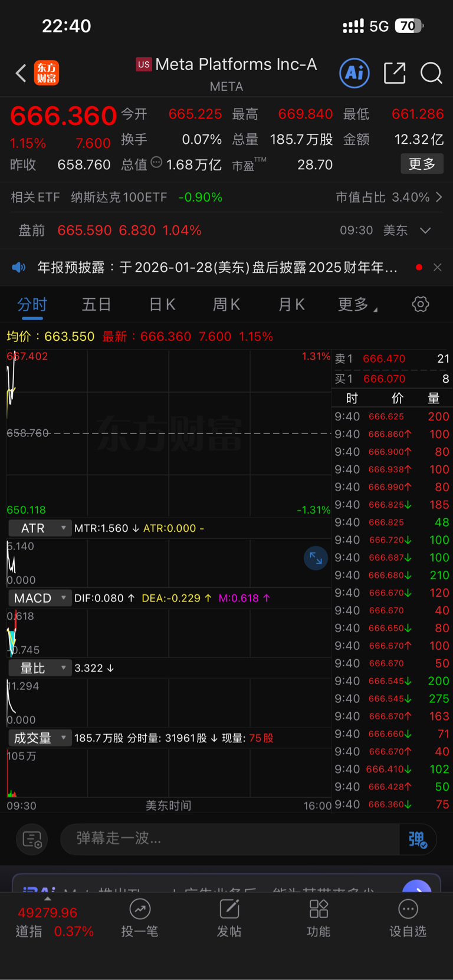The image size is (453, 980).
Task: Tap the 市盈TTM 28.70 value
Action: click(x=315, y=165)
